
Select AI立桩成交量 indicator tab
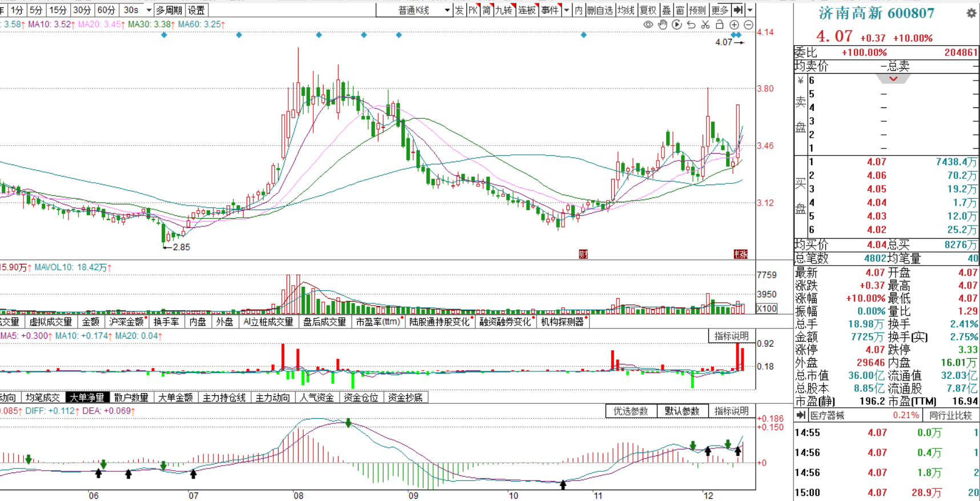coord(268,322)
